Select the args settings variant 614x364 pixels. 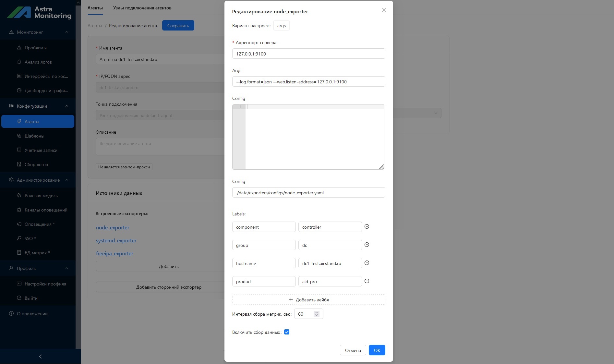pyautogui.click(x=282, y=26)
